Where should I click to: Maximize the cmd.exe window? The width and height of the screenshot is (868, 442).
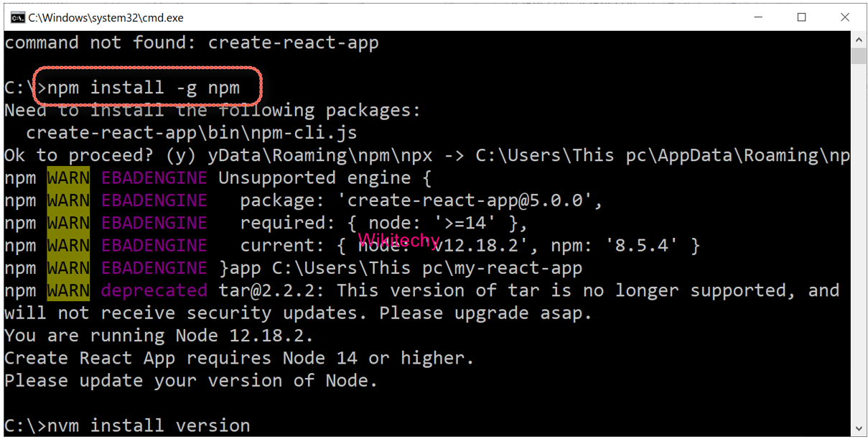click(x=802, y=17)
